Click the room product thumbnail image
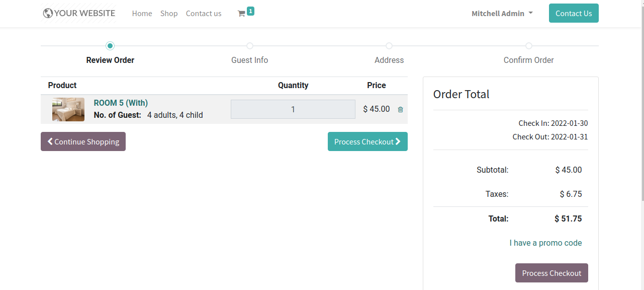This screenshot has height=290, width=644. (68, 109)
